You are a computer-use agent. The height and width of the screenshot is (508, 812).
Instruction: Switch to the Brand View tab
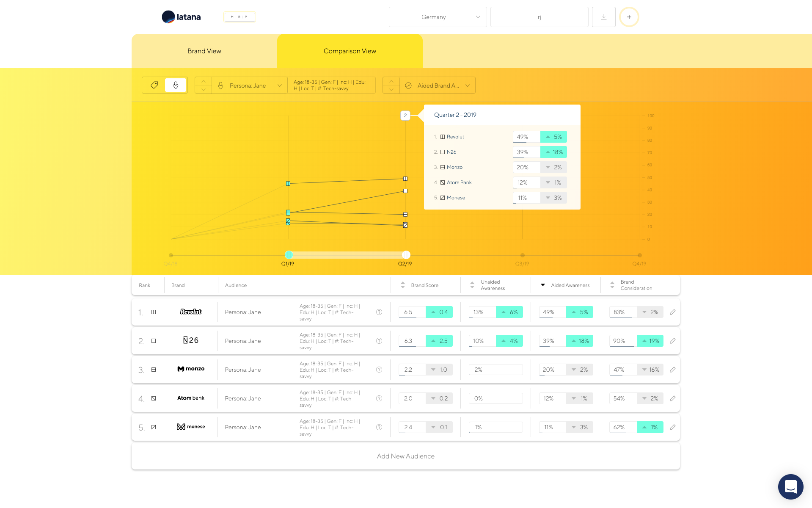[204, 51]
